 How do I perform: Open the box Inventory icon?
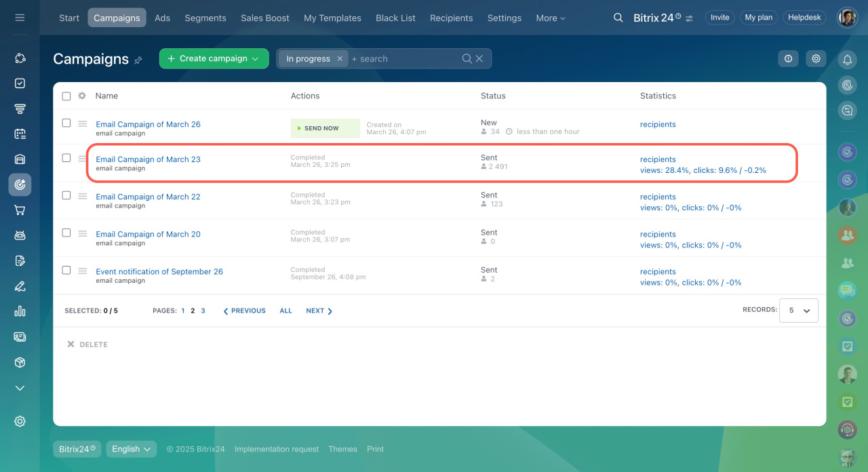[20, 362]
